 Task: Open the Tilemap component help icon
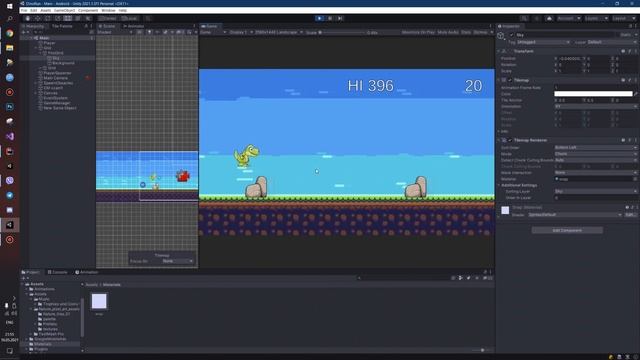point(623,80)
